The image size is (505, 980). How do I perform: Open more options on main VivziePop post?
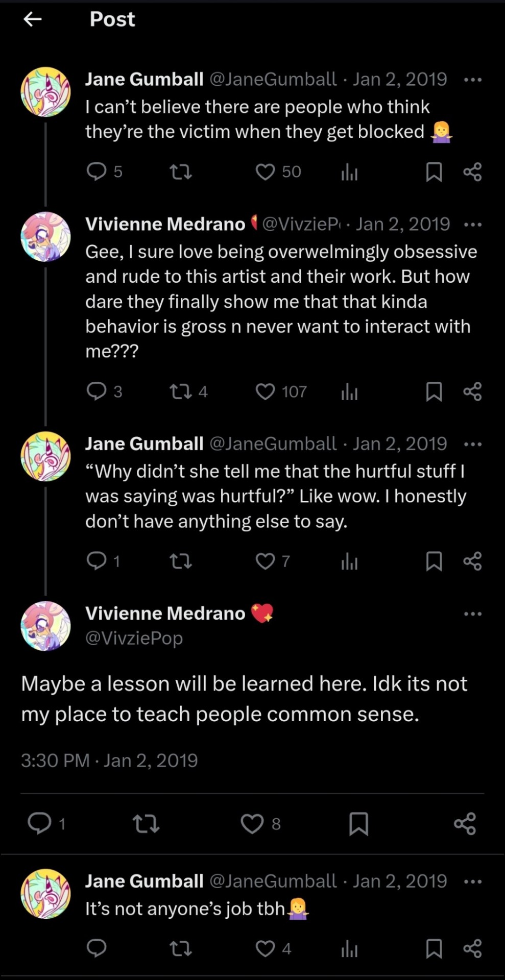tap(473, 614)
